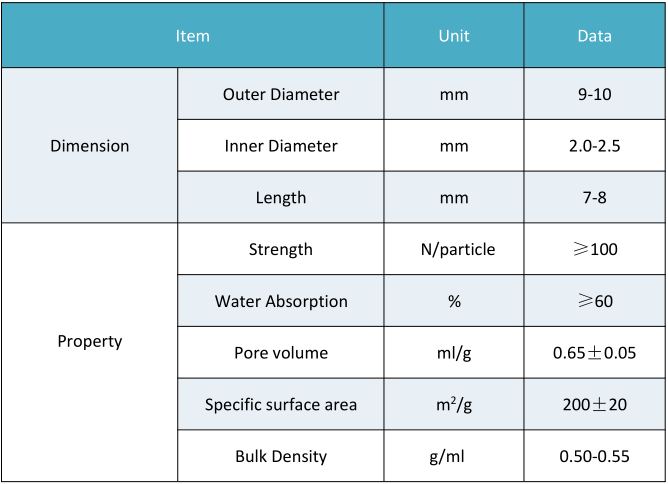The image size is (668, 484).
Task: Click the 9-10 data value
Action: 595,94
